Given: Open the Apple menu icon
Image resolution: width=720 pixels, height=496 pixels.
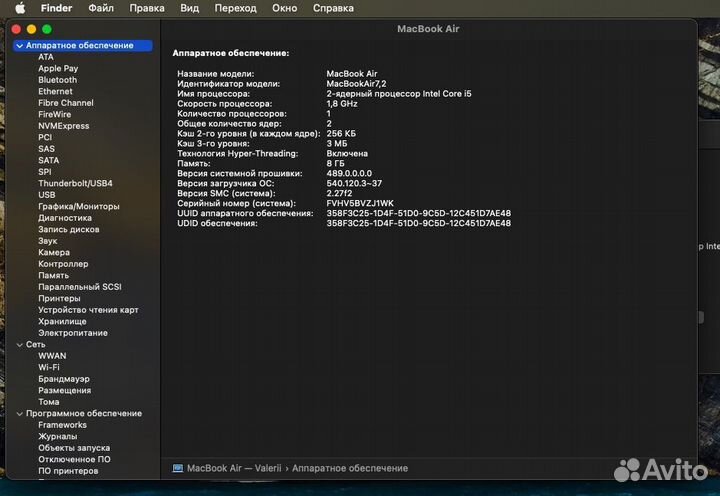Looking at the screenshot, I should click(19, 8).
